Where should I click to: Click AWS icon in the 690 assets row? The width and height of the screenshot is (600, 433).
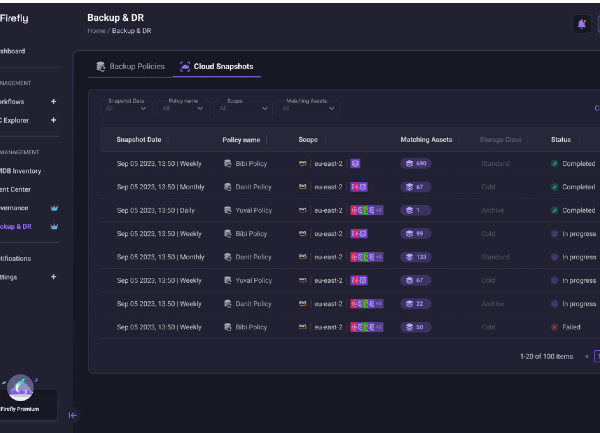[303, 164]
